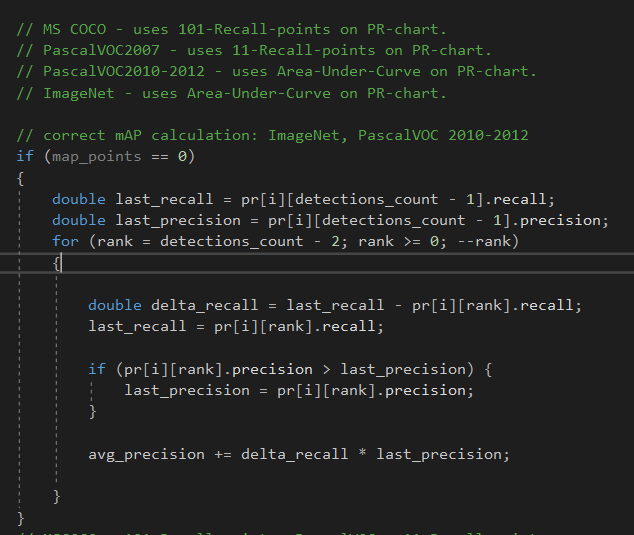Screen dimensions: 634x535
Task: Click the closing brace of the inner if block
Action: [93, 412]
